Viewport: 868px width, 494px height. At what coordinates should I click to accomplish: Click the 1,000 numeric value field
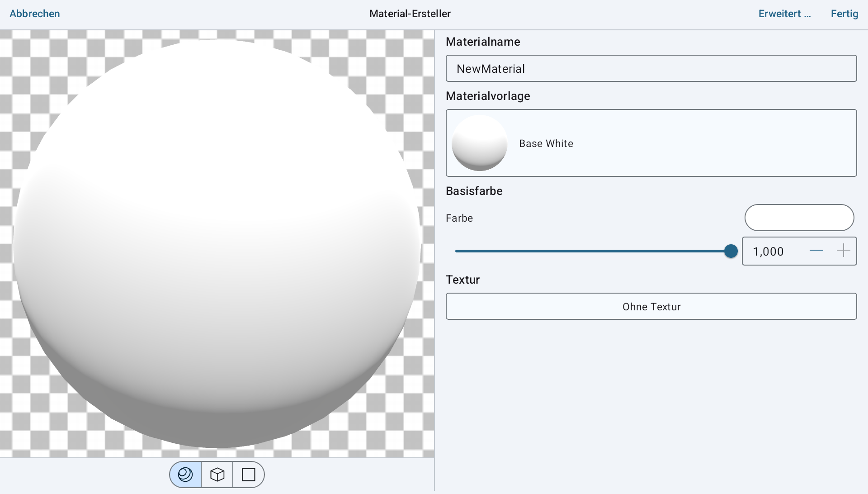click(x=769, y=252)
